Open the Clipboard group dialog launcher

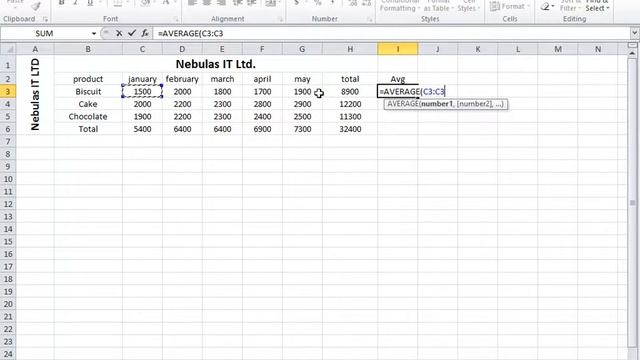point(45,19)
